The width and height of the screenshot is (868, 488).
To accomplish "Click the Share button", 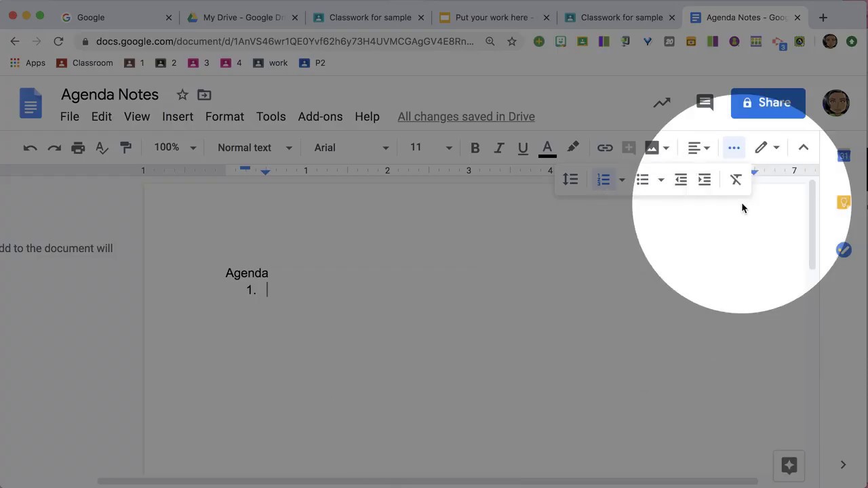I will (768, 103).
